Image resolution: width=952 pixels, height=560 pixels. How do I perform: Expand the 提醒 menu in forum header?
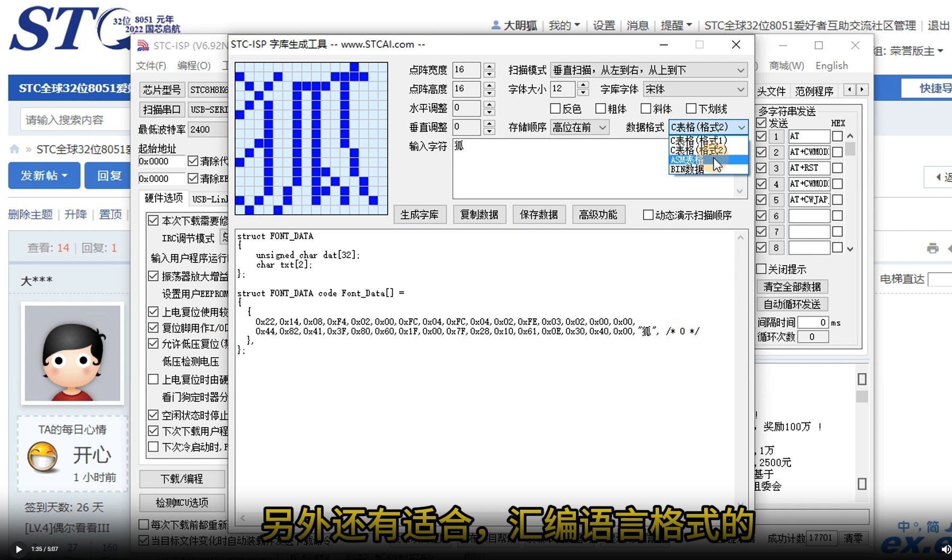point(676,25)
